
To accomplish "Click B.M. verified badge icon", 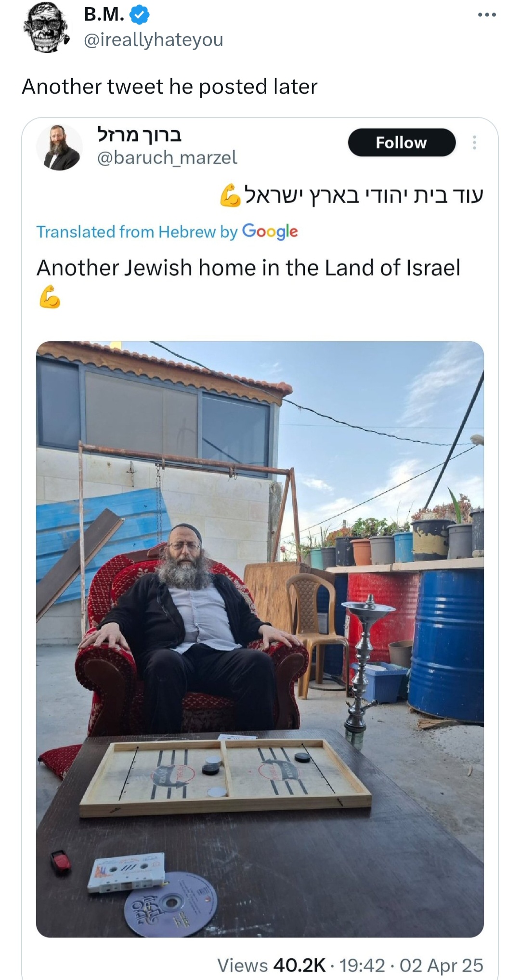I will pyautogui.click(x=139, y=16).
